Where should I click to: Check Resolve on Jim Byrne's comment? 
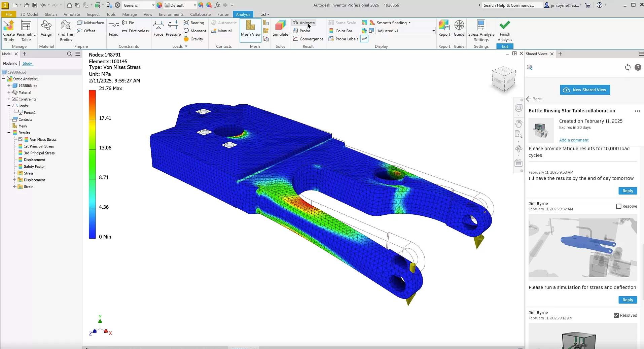[618, 206]
